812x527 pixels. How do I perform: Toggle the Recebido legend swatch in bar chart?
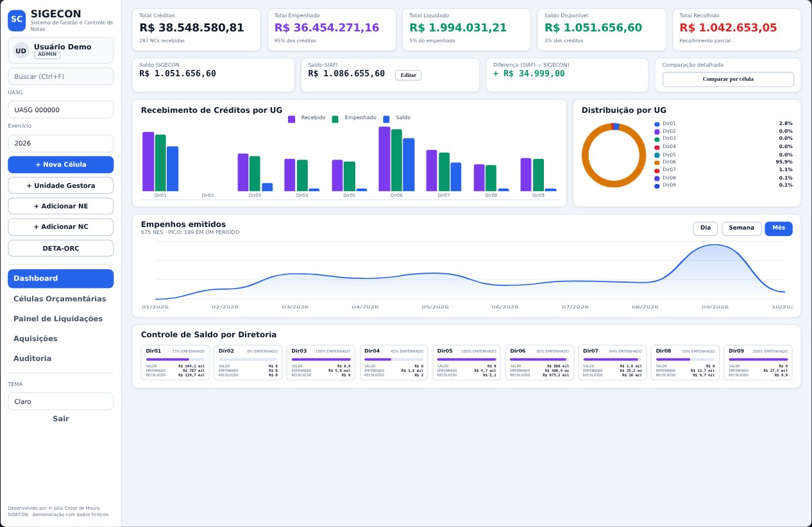pos(291,119)
